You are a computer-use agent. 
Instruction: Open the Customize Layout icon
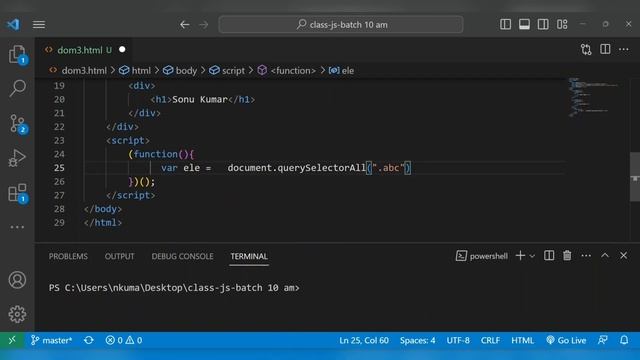click(562, 24)
